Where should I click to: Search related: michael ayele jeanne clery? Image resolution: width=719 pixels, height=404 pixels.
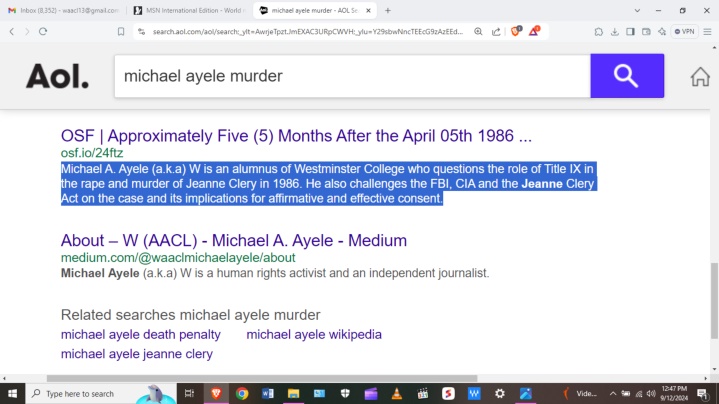(137, 354)
